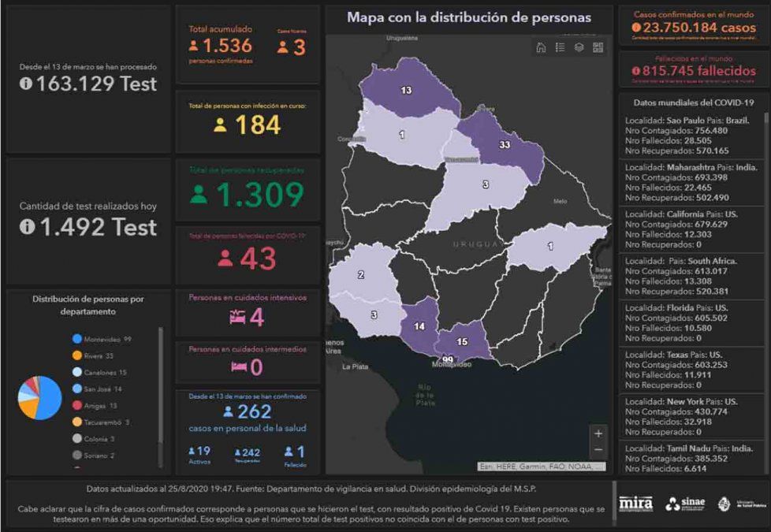
Task: Open the map legend list icon
Action: pos(560,47)
